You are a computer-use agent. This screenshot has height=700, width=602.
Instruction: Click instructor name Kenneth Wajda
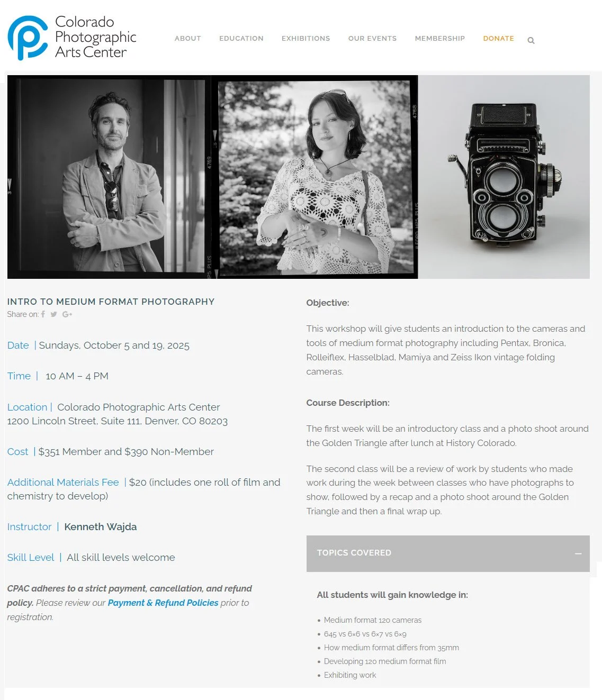tap(101, 527)
